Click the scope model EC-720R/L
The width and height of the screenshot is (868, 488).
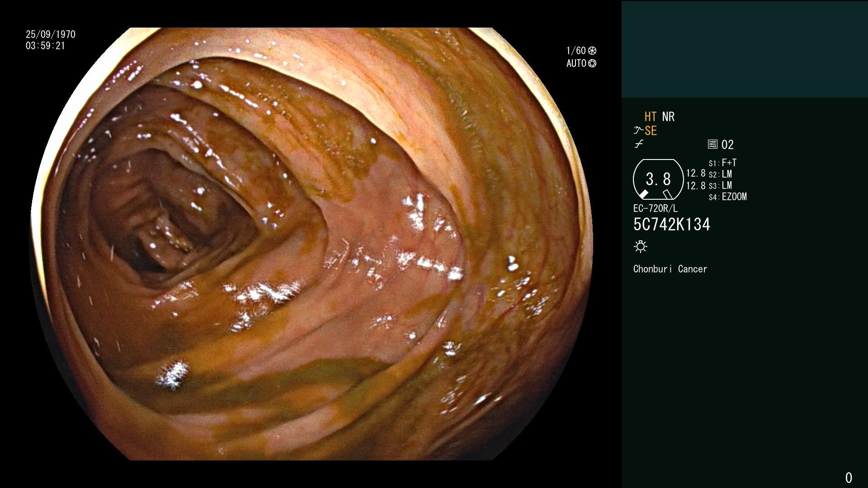click(x=656, y=208)
